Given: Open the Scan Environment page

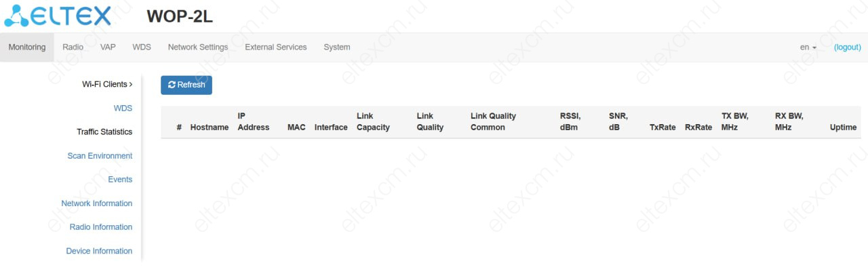Looking at the screenshot, I should 100,155.
